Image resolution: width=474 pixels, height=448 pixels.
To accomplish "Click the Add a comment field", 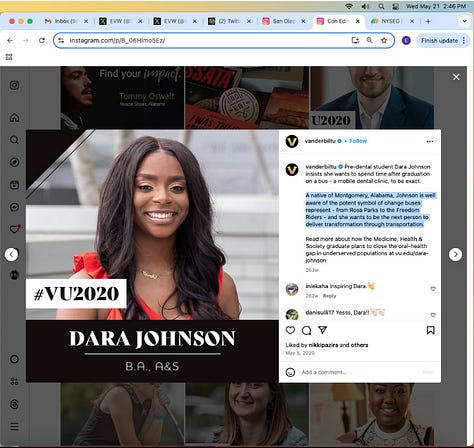I will 360,372.
